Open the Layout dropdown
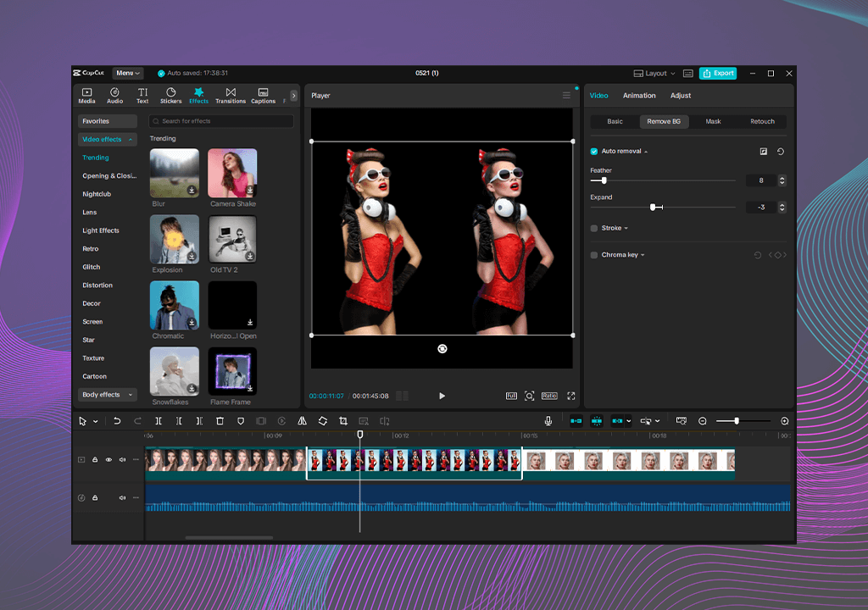This screenshot has width=868, height=610. point(654,73)
